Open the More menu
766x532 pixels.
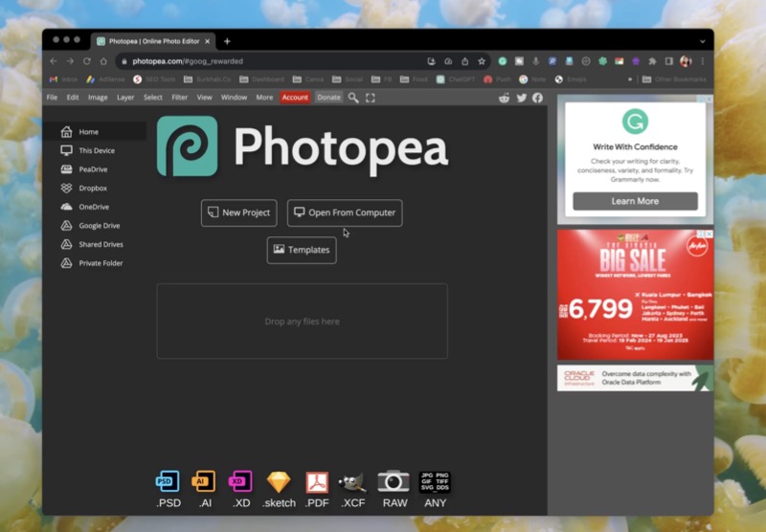[264, 98]
